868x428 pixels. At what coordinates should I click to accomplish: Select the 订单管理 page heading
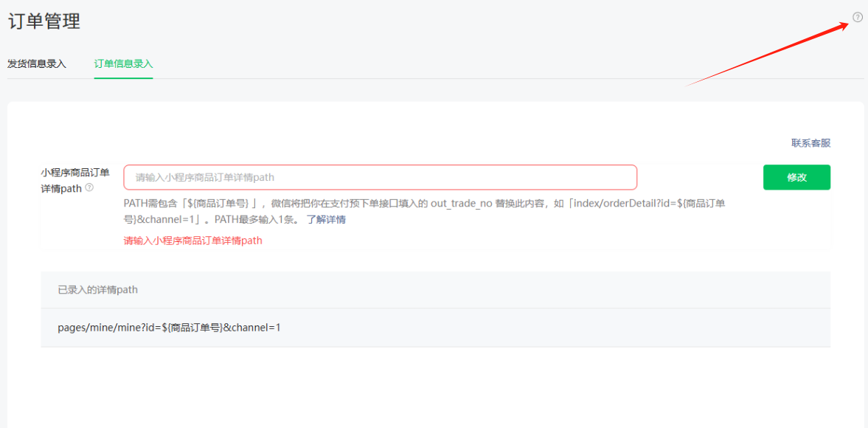pyautogui.click(x=44, y=21)
